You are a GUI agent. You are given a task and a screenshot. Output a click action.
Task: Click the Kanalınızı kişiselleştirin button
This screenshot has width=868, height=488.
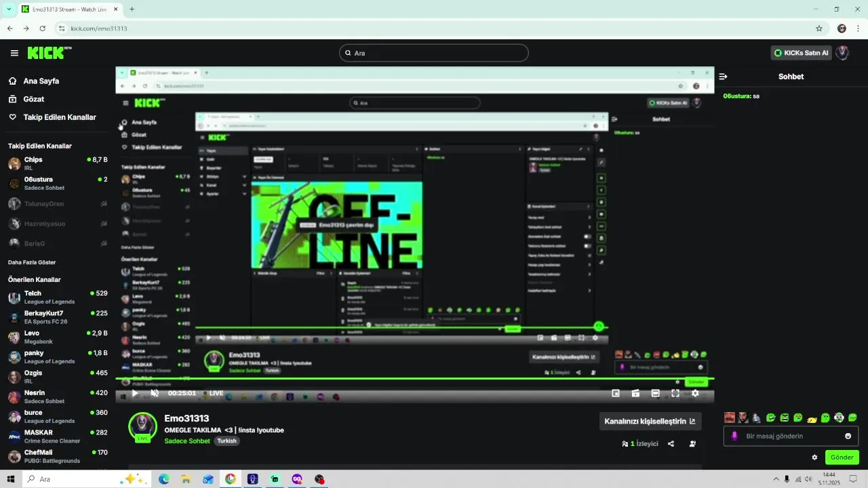click(650, 421)
